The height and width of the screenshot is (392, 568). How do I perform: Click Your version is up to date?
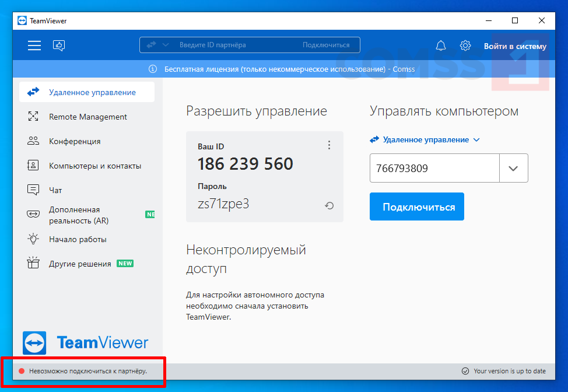point(510,371)
